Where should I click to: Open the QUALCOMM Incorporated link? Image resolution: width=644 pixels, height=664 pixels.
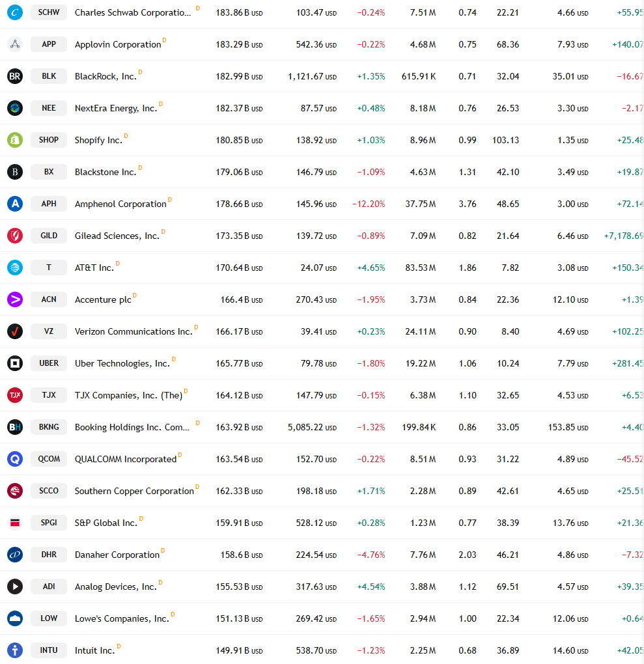click(x=126, y=460)
